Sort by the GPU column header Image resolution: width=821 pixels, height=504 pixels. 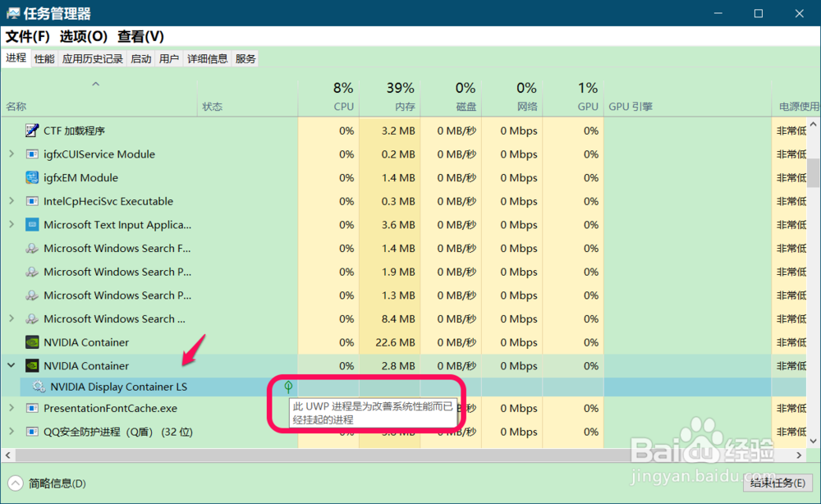(x=573, y=98)
